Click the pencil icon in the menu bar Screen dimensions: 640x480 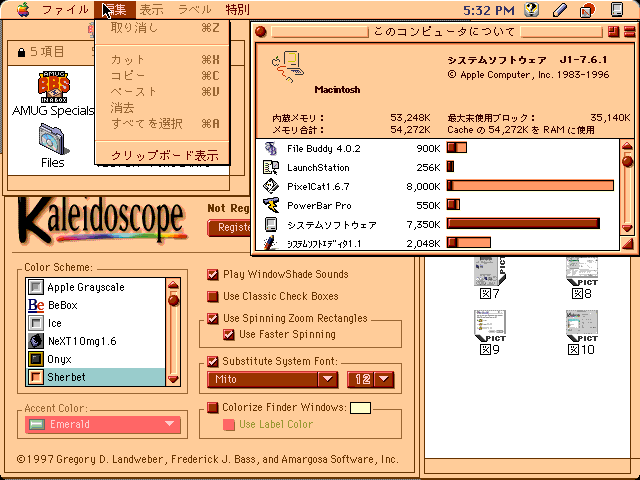pyautogui.click(x=559, y=9)
